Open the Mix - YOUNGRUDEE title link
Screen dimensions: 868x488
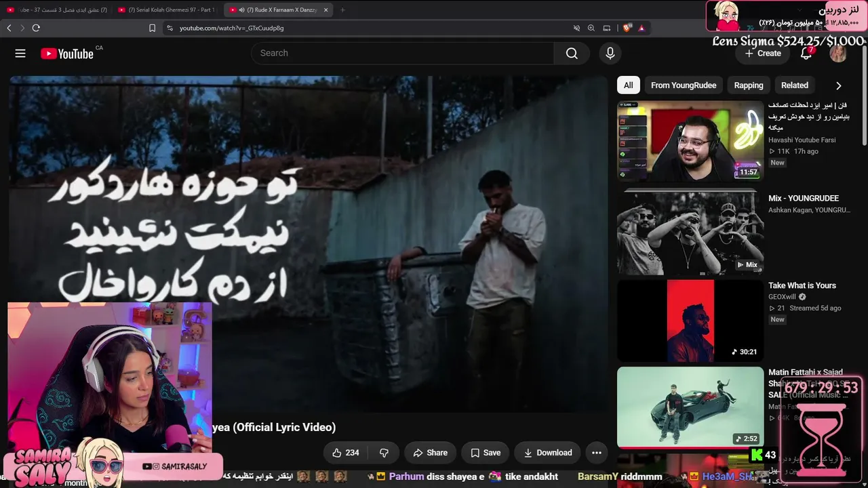(804, 199)
